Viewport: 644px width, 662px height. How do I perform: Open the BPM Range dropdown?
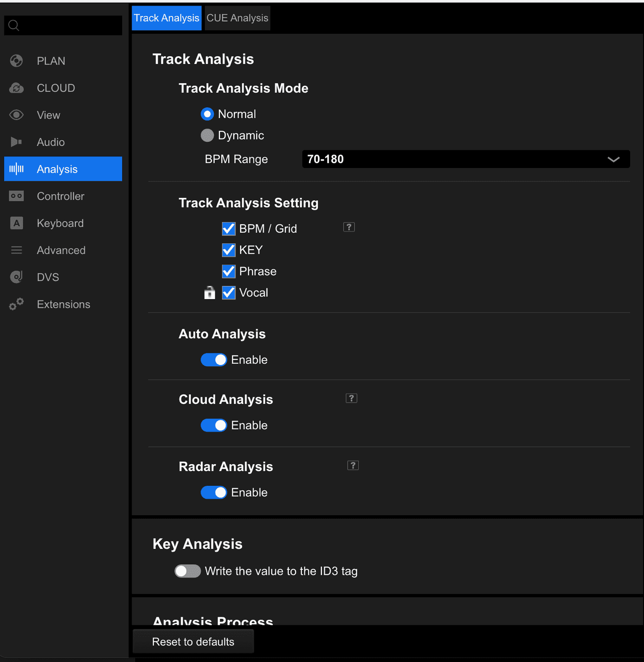coord(466,159)
